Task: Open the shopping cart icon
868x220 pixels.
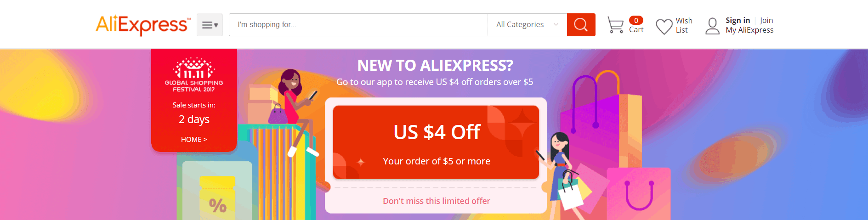Action: [615, 25]
